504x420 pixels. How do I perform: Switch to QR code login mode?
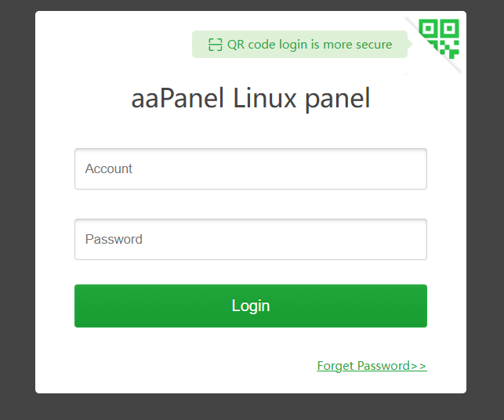coord(439,38)
